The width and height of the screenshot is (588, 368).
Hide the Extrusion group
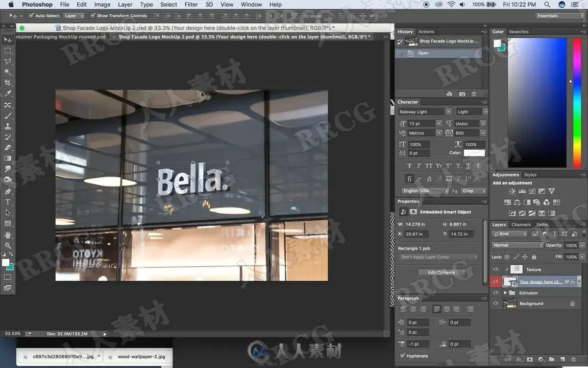tap(496, 292)
